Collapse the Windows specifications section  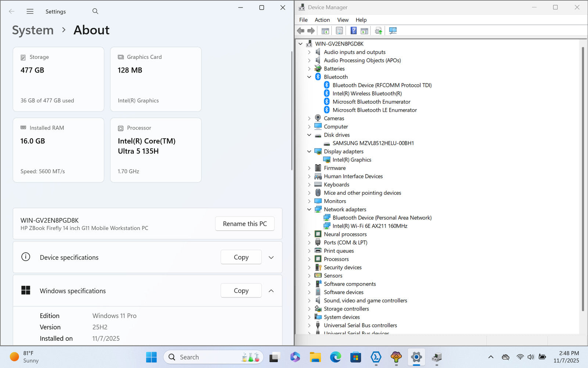pos(271,291)
